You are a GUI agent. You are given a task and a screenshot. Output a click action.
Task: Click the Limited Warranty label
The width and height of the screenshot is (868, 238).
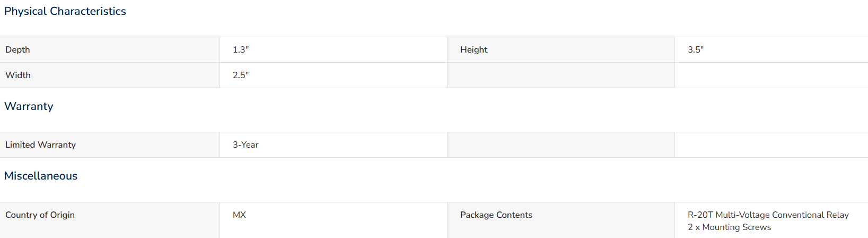click(40, 144)
